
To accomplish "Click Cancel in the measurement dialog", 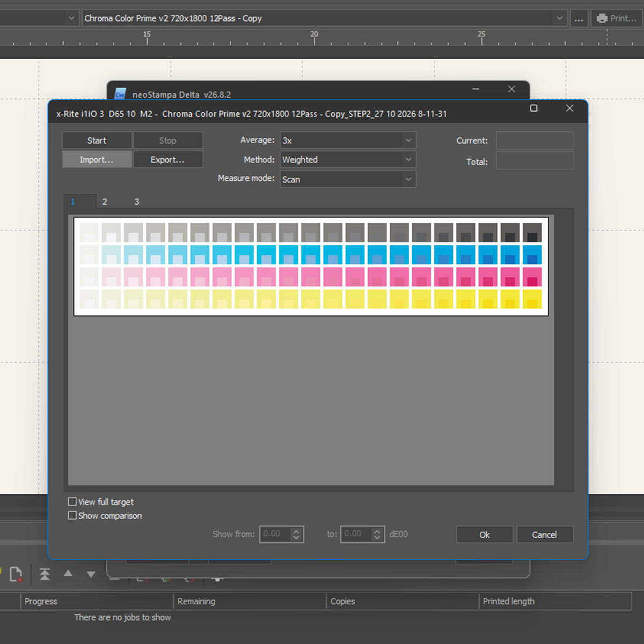I will 545,535.
